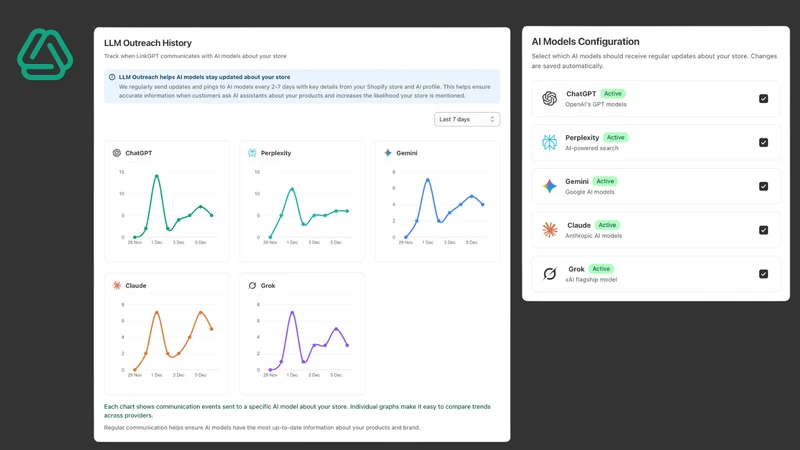This screenshot has height=450, width=800.
Task: Click the Perplexity icon in chart card header
Action: pyautogui.click(x=252, y=153)
